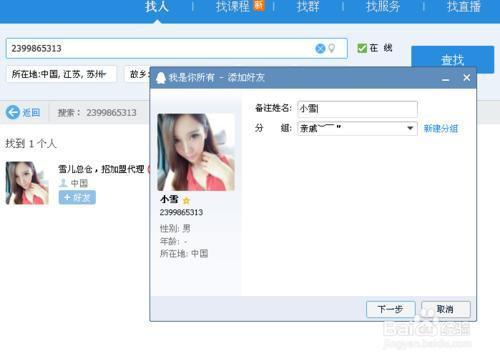Open the 故乡 hometown filter
This screenshot has height=361, width=500.
pyautogui.click(x=137, y=74)
